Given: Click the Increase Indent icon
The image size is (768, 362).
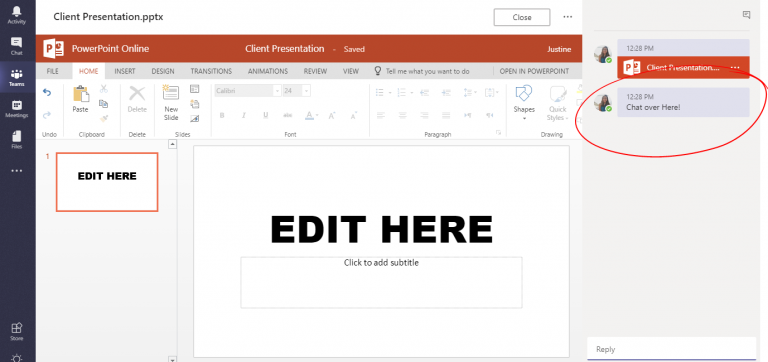Looking at the screenshot, I should point(446,92).
